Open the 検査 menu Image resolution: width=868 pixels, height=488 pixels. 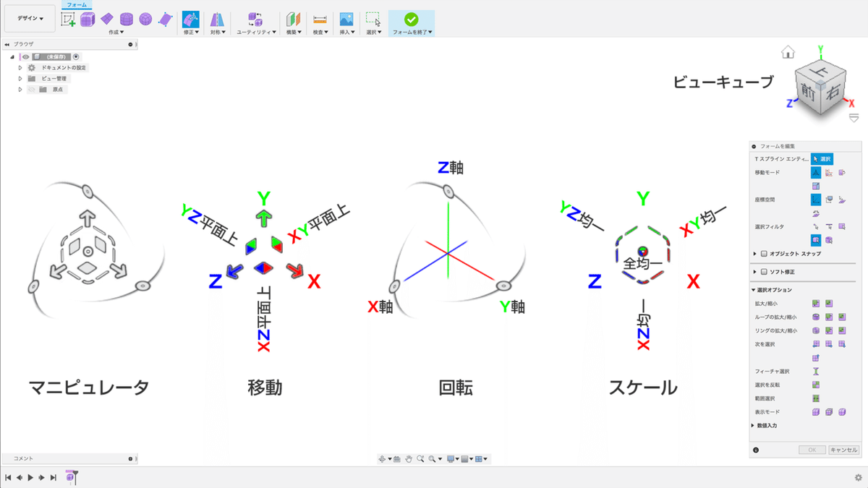(x=320, y=33)
